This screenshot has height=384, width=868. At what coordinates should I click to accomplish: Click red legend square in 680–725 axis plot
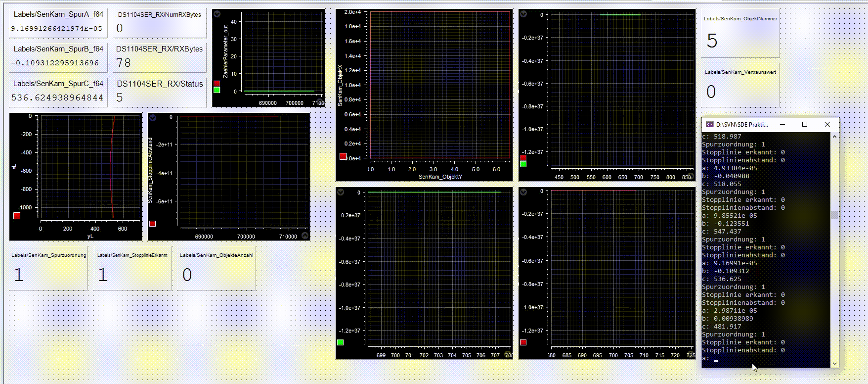point(523,342)
